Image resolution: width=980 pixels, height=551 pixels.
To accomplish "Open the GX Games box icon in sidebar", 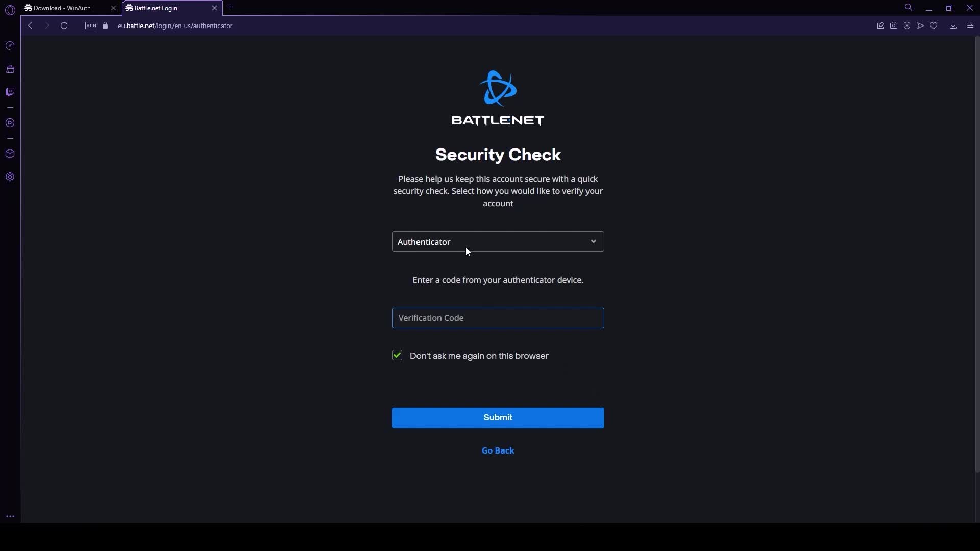I will [x=10, y=154].
